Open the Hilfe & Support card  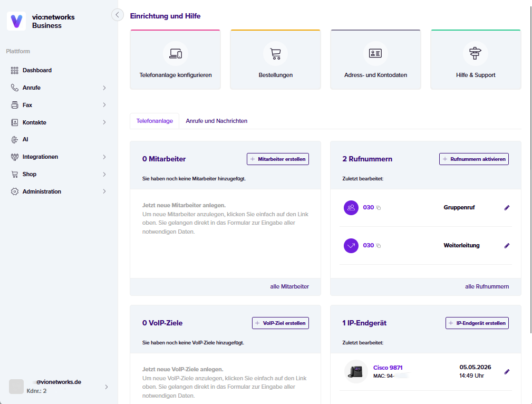click(x=476, y=60)
